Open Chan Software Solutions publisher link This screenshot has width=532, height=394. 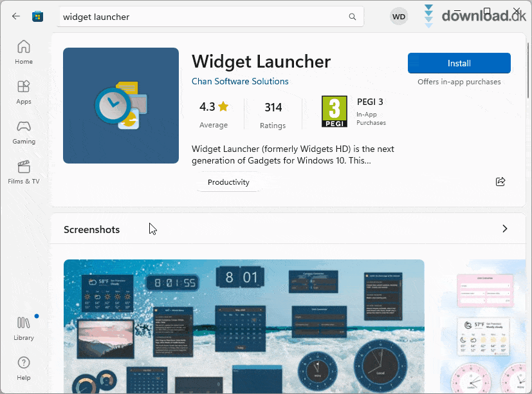[x=240, y=81]
